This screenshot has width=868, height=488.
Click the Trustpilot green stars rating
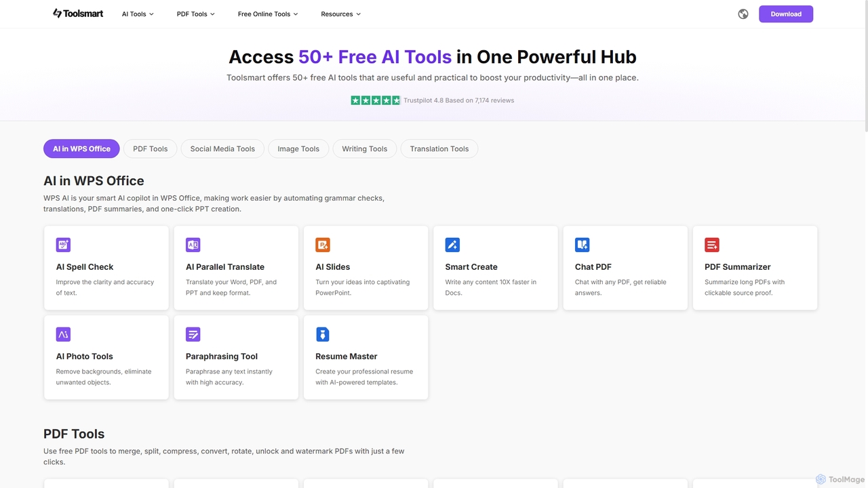[376, 100]
